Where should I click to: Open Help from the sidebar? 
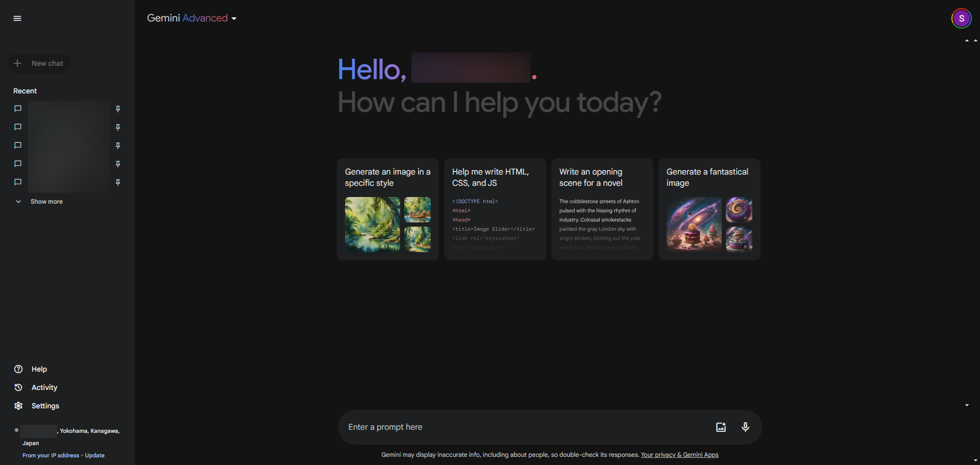click(x=39, y=369)
